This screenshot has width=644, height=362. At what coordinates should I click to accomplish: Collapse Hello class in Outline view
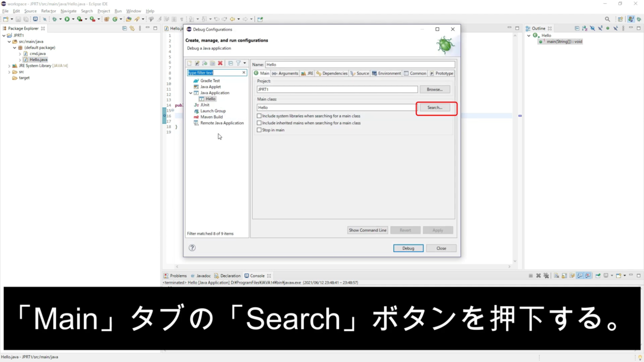[x=529, y=35]
